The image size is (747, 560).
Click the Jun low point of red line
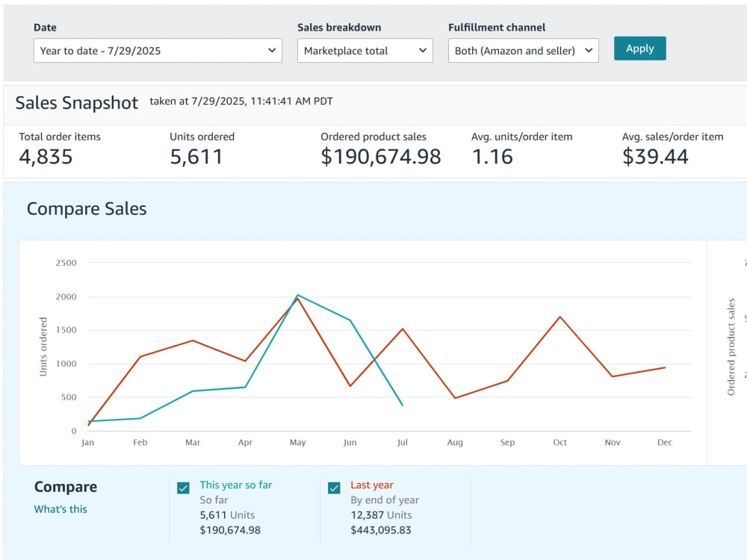(350, 386)
